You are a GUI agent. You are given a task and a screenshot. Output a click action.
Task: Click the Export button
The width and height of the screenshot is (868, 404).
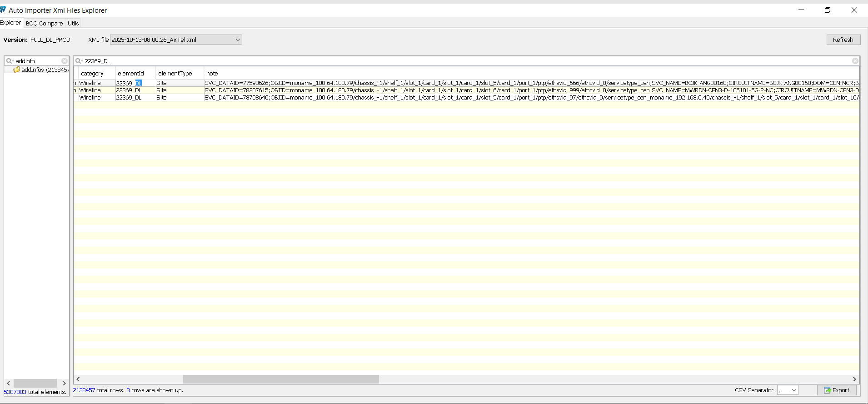click(x=837, y=390)
